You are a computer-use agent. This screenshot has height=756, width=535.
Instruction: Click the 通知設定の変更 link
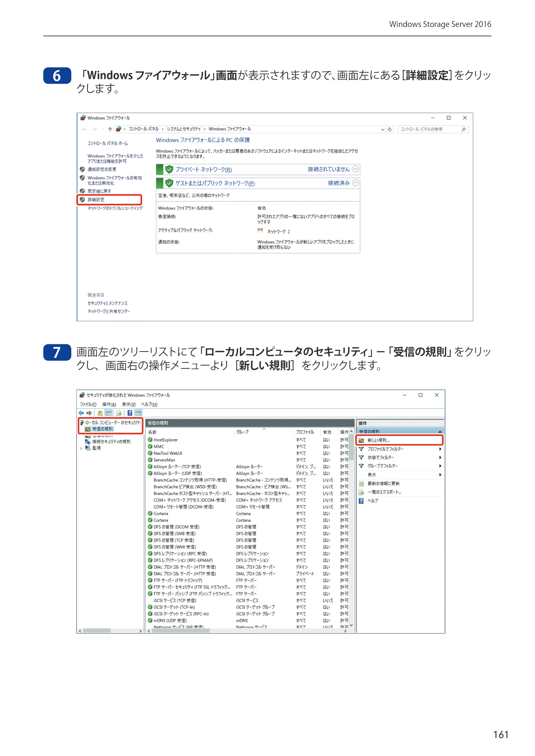(x=102, y=169)
